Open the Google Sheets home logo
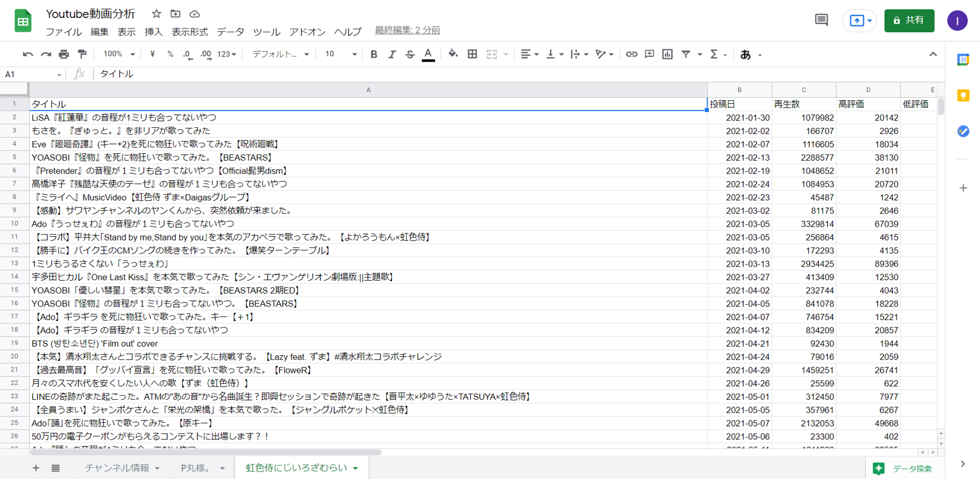Image resolution: width=980 pixels, height=479 pixels. [x=23, y=21]
